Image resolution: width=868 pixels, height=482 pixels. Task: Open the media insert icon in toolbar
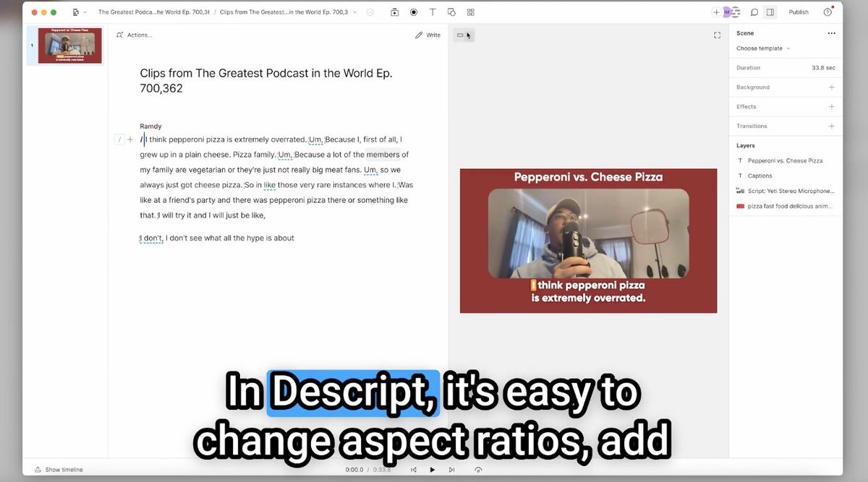(x=395, y=12)
